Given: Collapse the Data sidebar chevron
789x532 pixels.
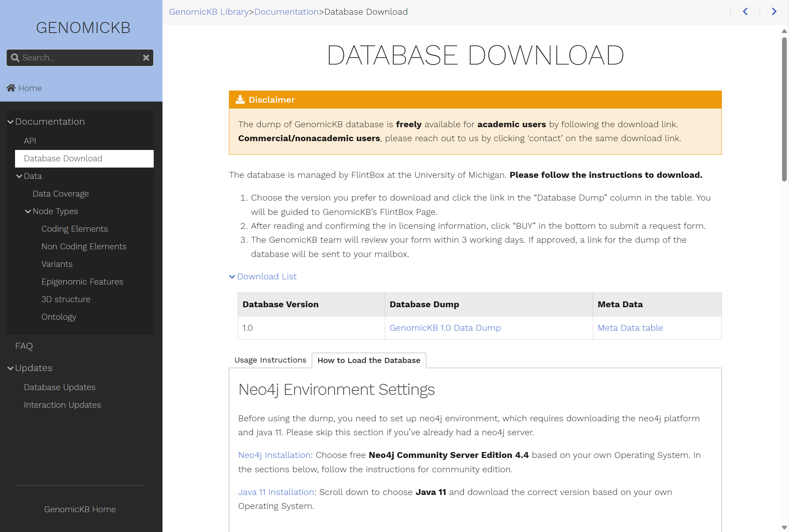Looking at the screenshot, I should (x=19, y=176).
